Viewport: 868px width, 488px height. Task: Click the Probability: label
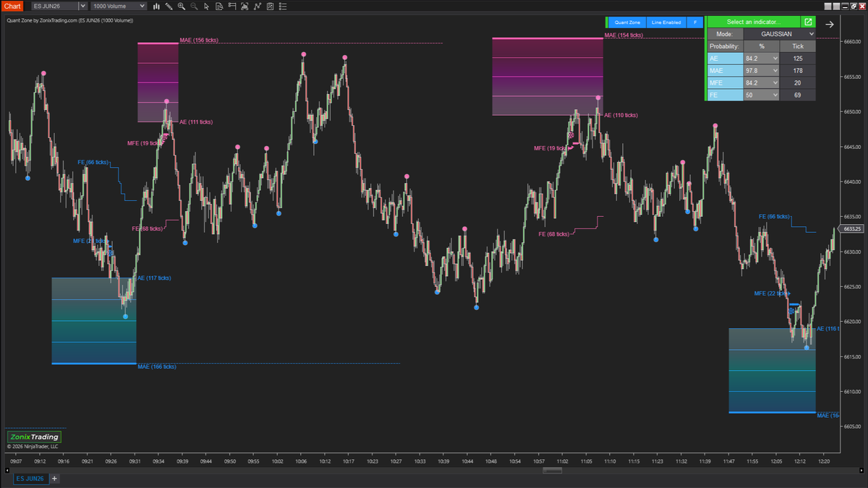tap(726, 46)
